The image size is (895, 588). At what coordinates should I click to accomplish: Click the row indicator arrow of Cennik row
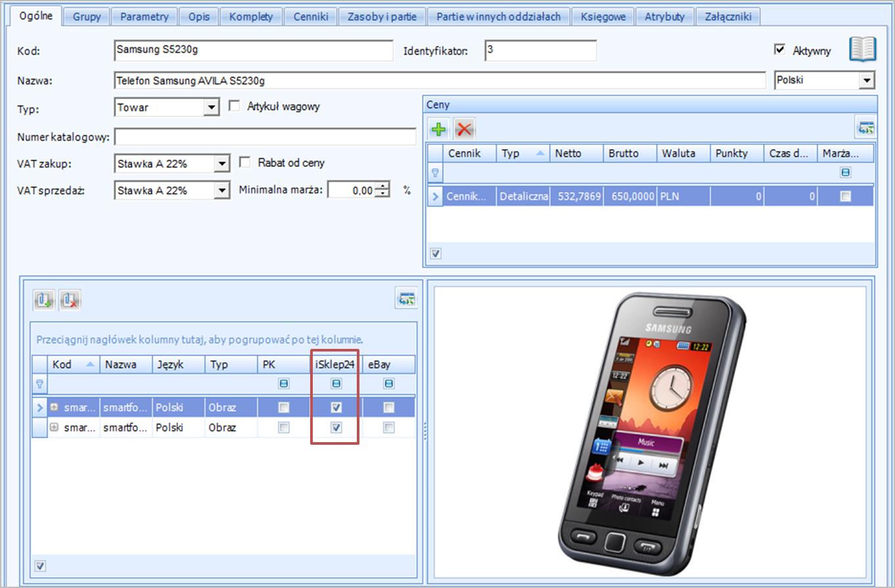tap(434, 196)
